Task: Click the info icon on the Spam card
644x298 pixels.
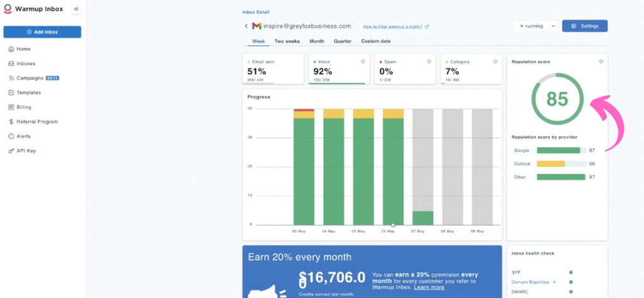Action: [430, 62]
